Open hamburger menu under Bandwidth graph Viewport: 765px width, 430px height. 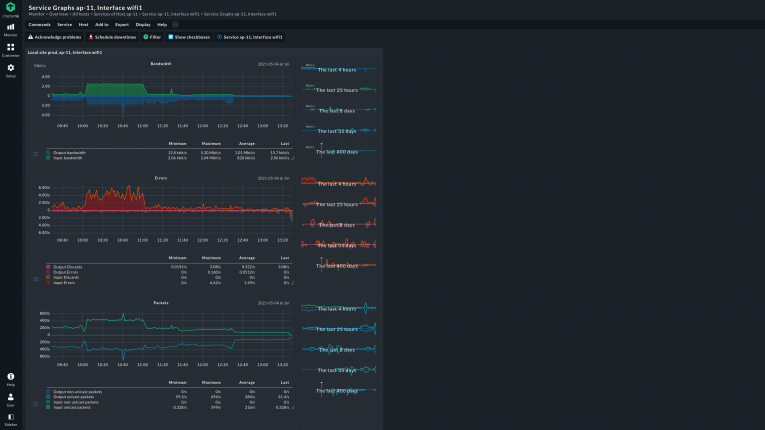[x=37, y=154]
